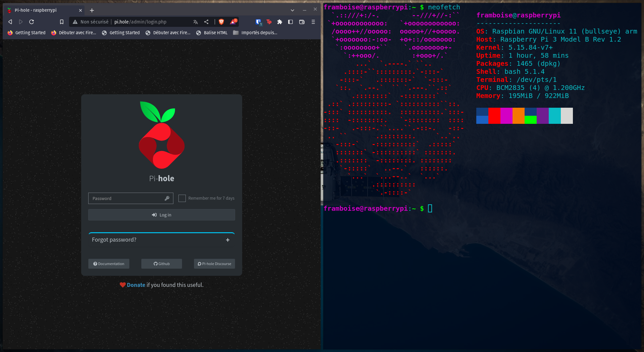
Task: Click the pi.hole/admin/login.php address field
Action: [x=140, y=22]
